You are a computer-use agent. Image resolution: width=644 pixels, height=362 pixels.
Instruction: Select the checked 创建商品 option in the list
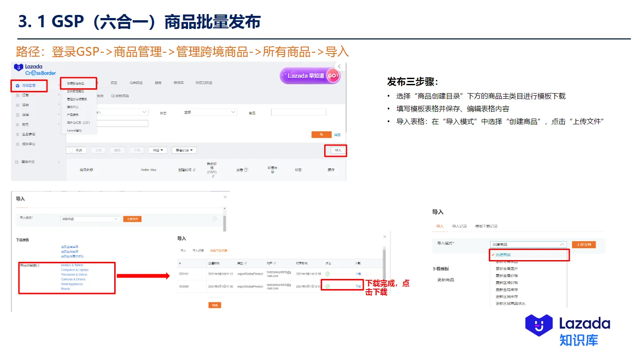pyautogui.click(x=503, y=255)
